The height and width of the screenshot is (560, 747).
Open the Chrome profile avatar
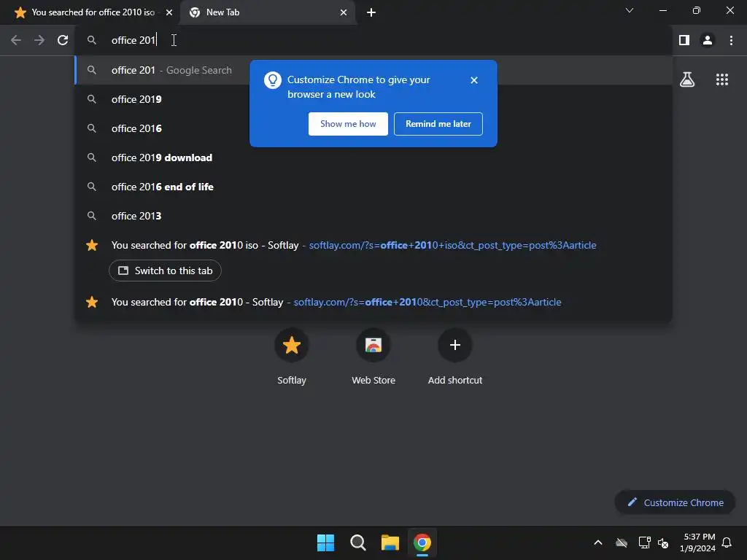(x=708, y=41)
